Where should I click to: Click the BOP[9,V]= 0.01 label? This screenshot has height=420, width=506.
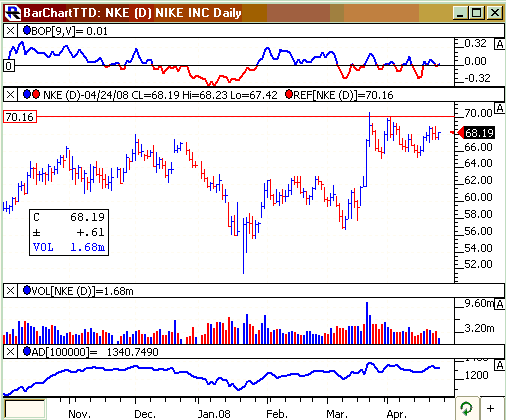[x=70, y=31]
